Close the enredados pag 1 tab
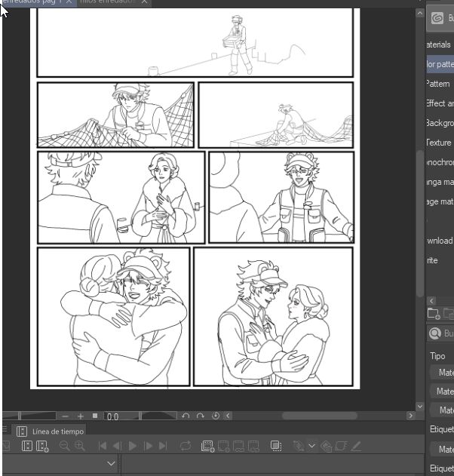The image size is (454, 476). (69, 2)
